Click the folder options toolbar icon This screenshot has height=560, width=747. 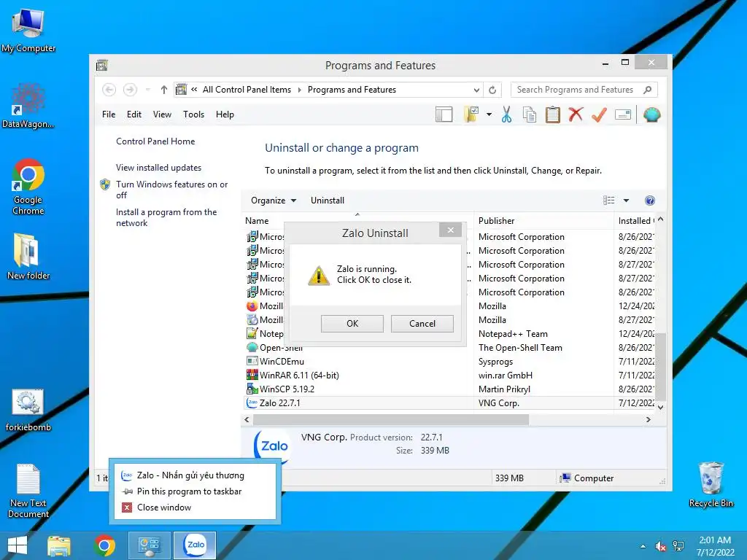click(x=471, y=114)
